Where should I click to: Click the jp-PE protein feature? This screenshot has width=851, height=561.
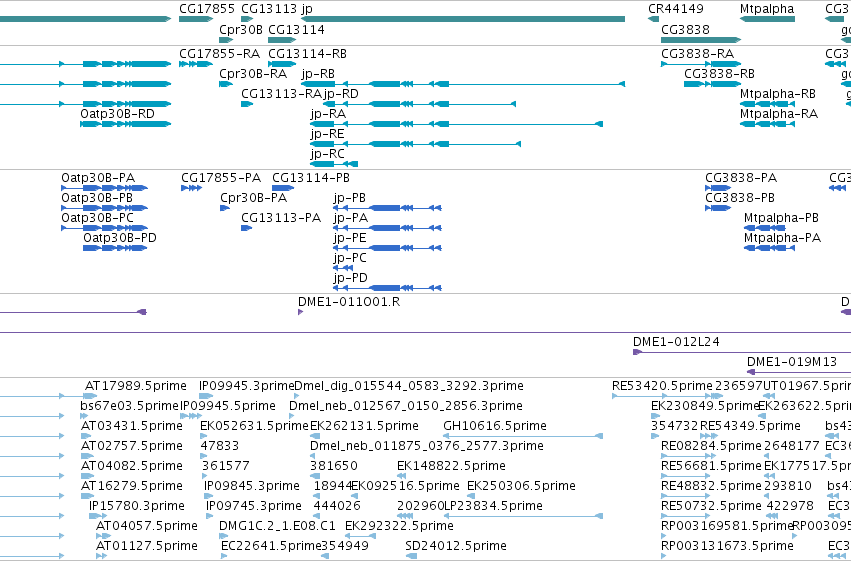tap(388, 248)
